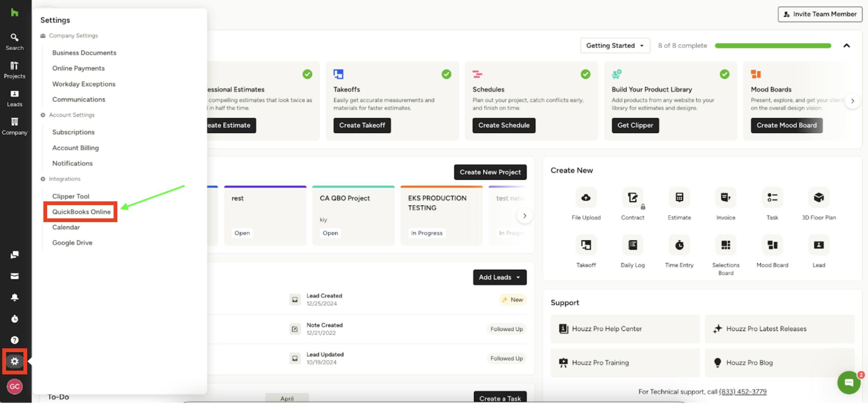Open Account Billing settings
This screenshot has width=868, height=405.
pyautogui.click(x=75, y=148)
